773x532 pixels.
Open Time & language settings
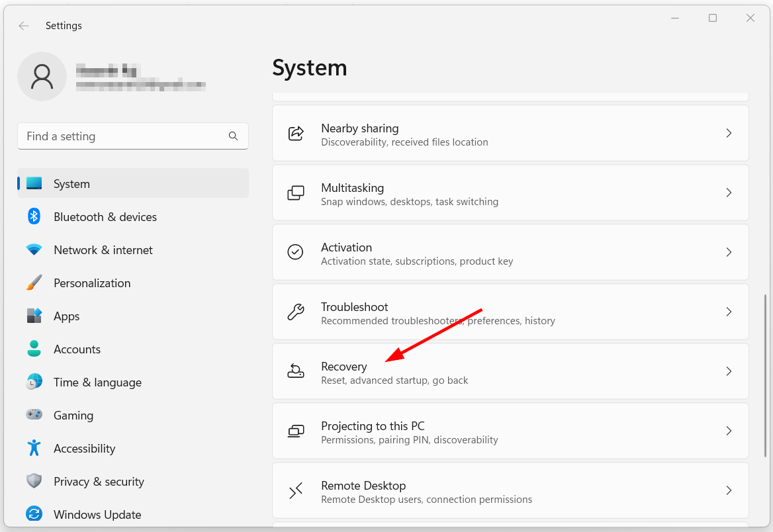(x=133, y=382)
